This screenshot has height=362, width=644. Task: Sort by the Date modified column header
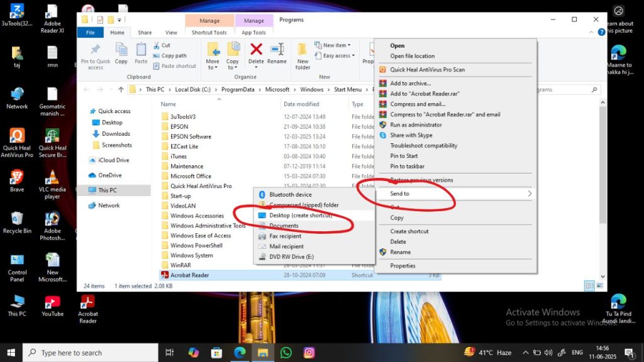click(301, 104)
